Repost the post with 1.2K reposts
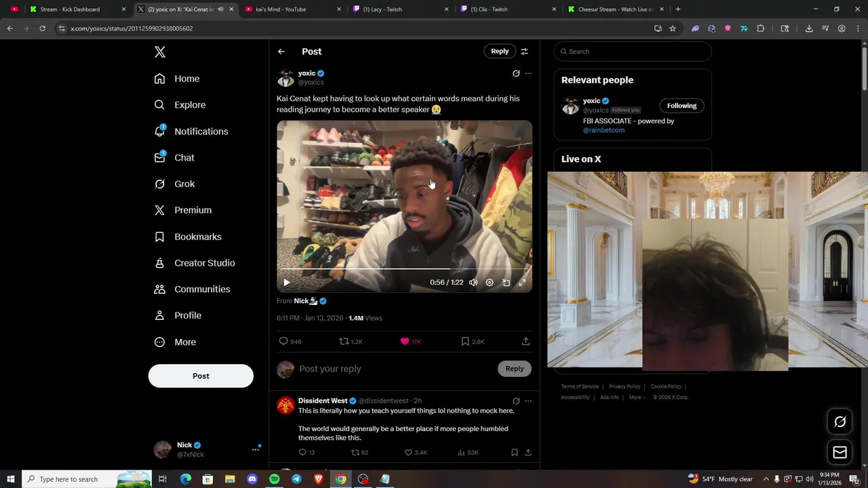The width and height of the screenshot is (868, 488). tap(351, 342)
